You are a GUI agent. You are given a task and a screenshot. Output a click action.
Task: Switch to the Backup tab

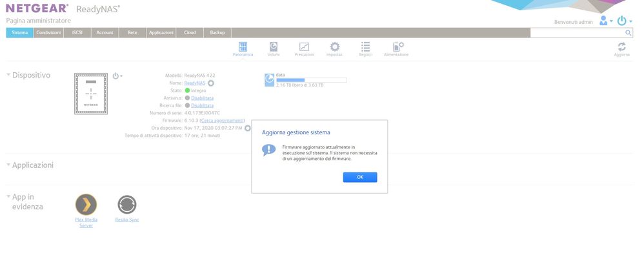[x=217, y=32]
